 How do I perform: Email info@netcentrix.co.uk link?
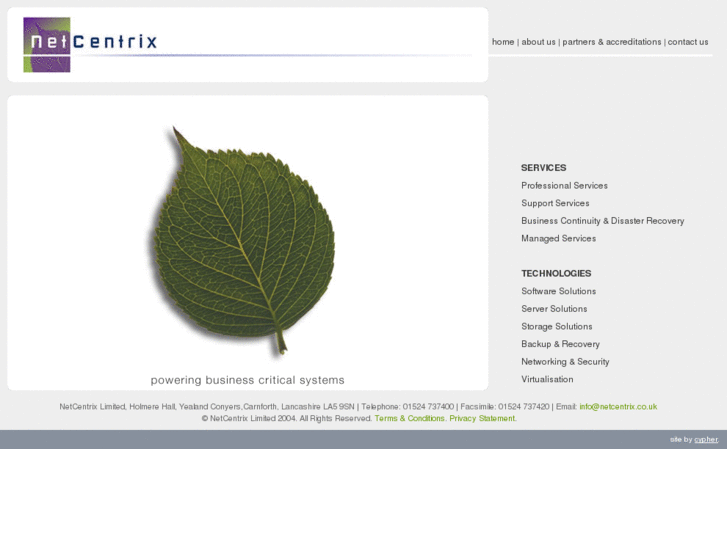click(x=618, y=407)
